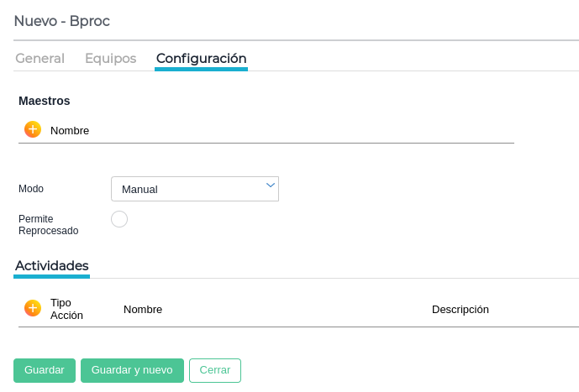Click the Nombre column header under Maestros
The height and width of the screenshot is (392, 579).
tap(70, 131)
